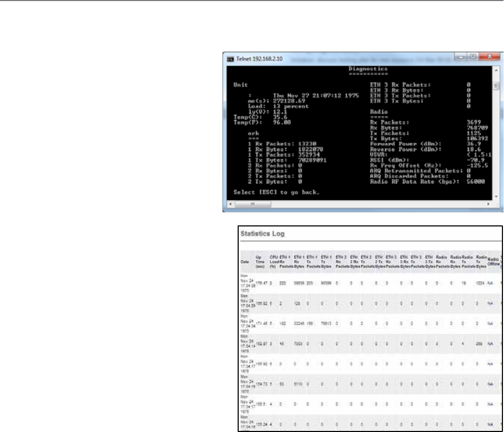504x432 pixels.
Task: Click the 'Radio Offline' column header
Action: point(494,262)
